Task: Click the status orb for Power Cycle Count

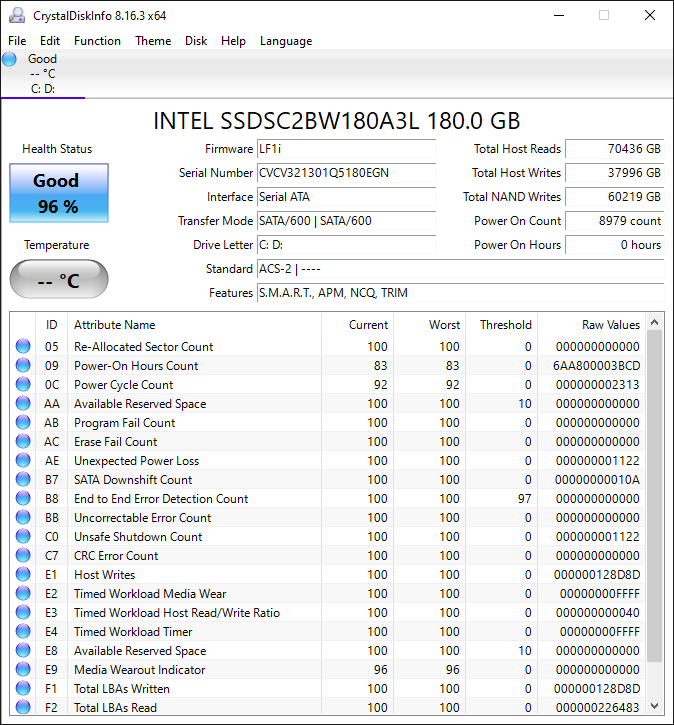Action: point(23,384)
